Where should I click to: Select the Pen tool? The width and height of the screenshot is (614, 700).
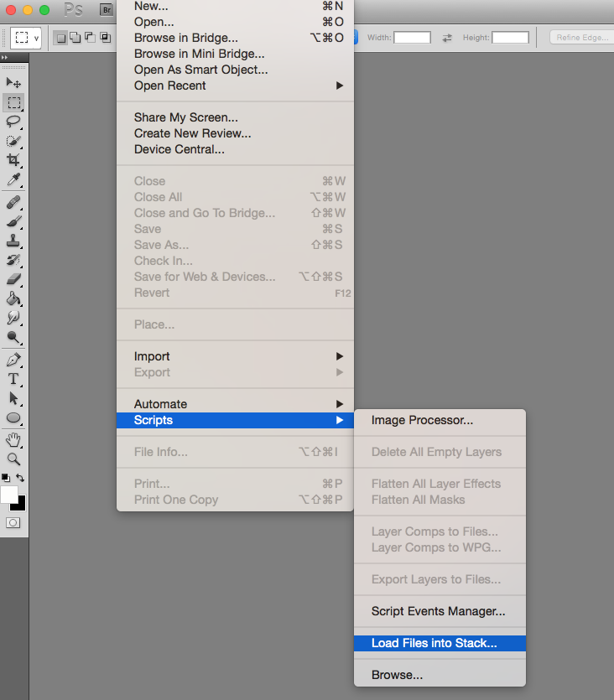click(x=13, y=360)
